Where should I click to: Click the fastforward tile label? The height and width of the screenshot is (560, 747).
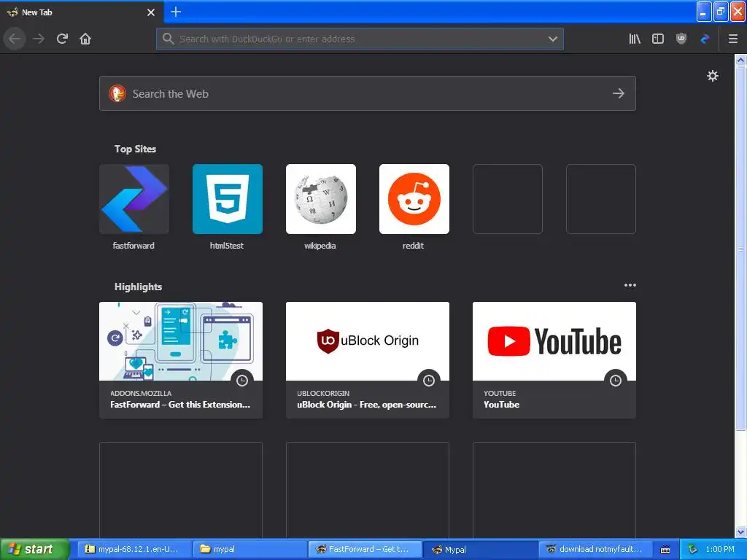[133, 246]
